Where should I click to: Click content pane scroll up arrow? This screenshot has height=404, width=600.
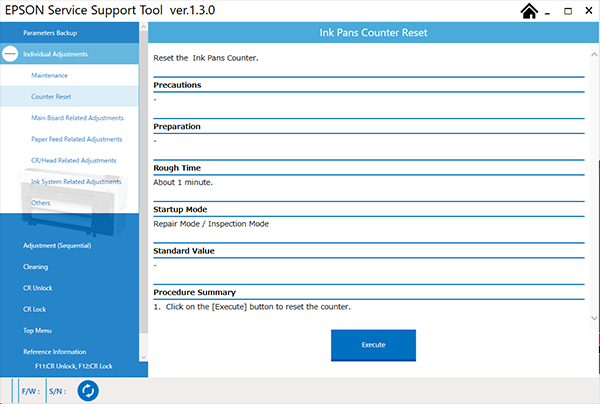(594, 55)
